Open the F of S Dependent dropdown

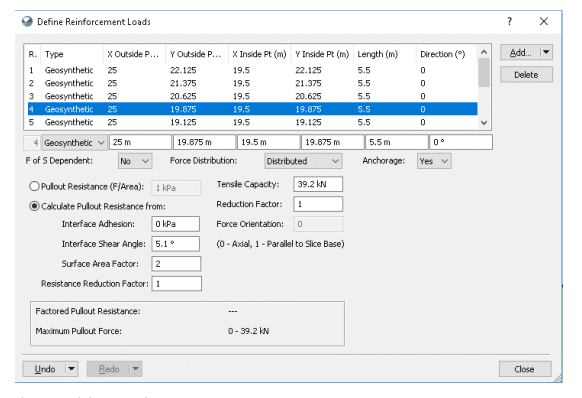(135, 161)
